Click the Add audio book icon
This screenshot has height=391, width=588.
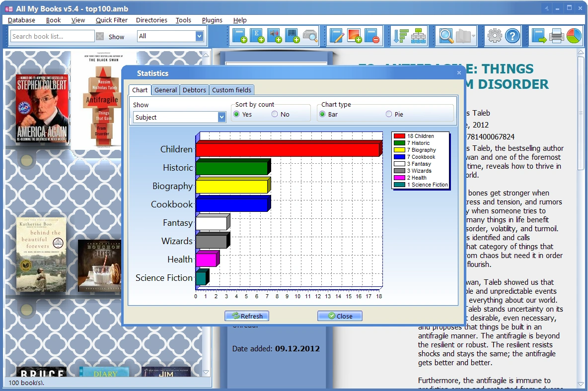(x=275, y=36)
